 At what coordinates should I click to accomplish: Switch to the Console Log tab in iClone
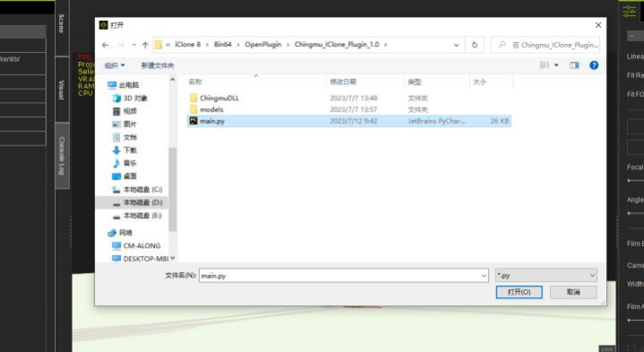coord(62,156)
